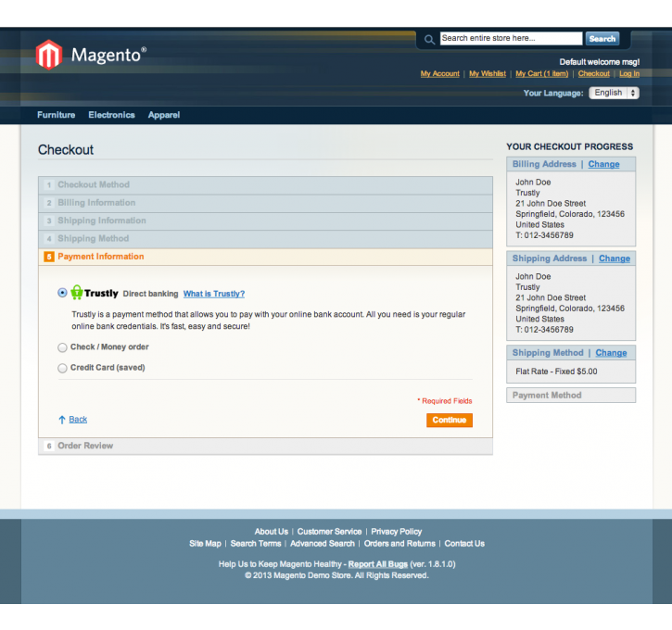Click the Payment Method progress block
This screenshot has height=630, width=672.
571,396
